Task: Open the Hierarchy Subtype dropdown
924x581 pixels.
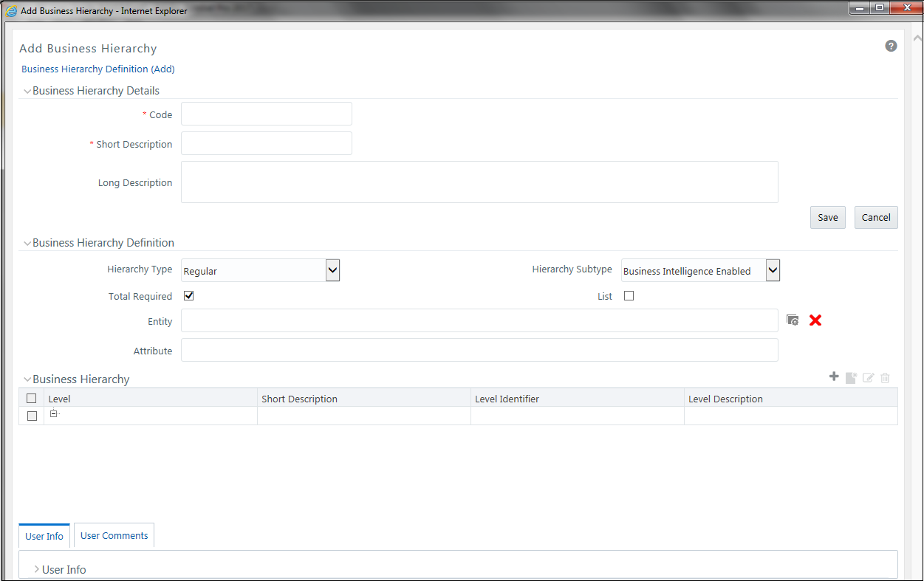Action: pyautogui.click(x=772, y=269)
